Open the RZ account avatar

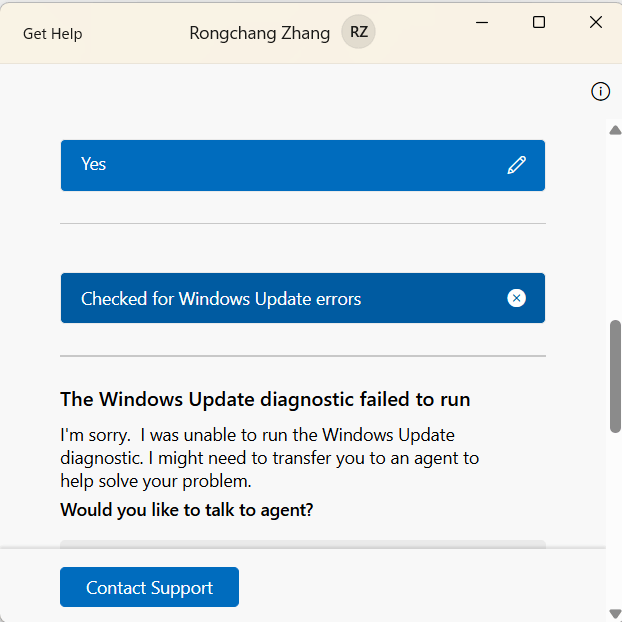(358, 32)
